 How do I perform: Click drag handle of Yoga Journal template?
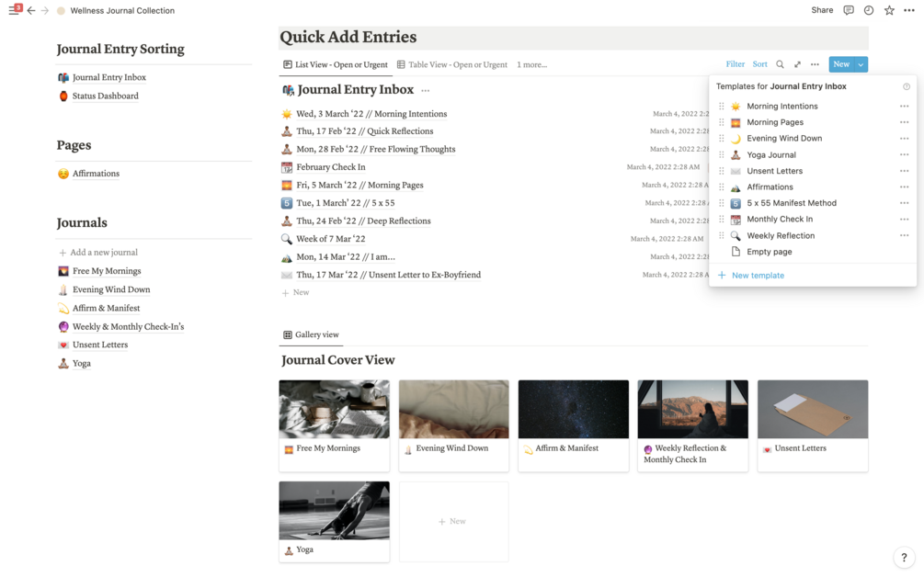(722, 154)
